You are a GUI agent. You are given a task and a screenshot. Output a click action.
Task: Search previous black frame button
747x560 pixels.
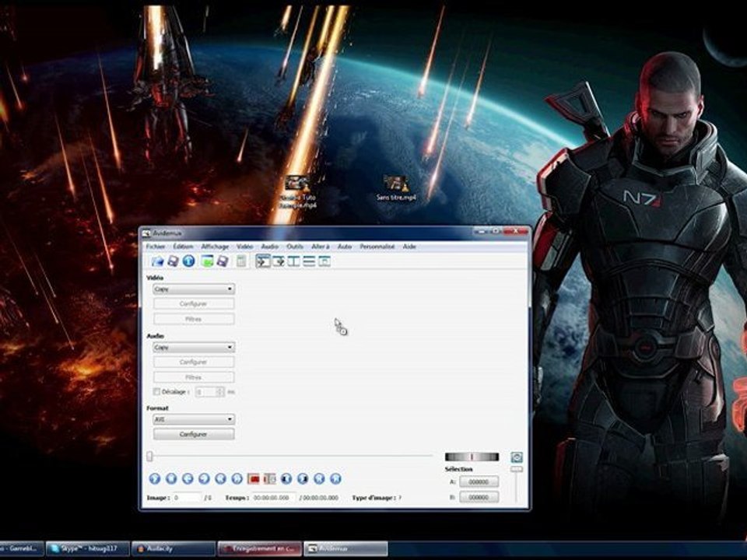coord(286,478)
